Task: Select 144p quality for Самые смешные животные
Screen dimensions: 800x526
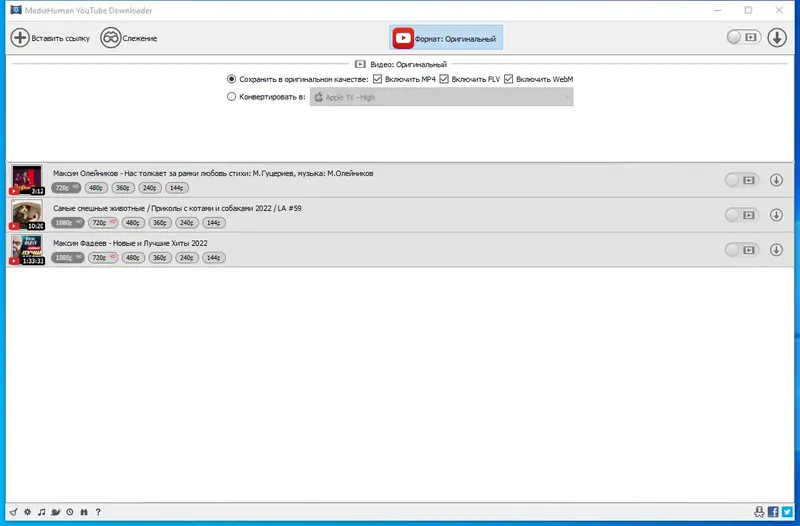Action: click(x=214, y=222)
